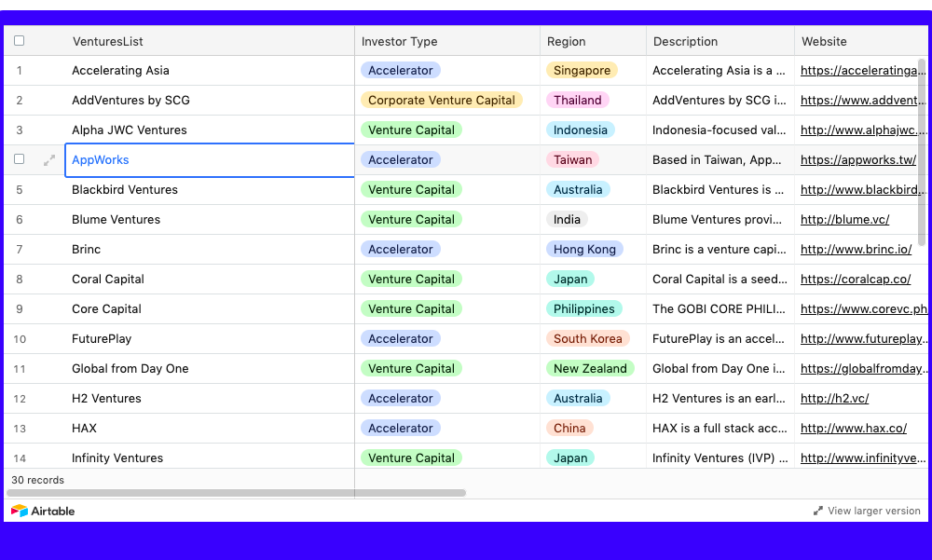932x560 pixels.
Task: Click the View larger version expand icon
Action: click(x=818, y=511)
